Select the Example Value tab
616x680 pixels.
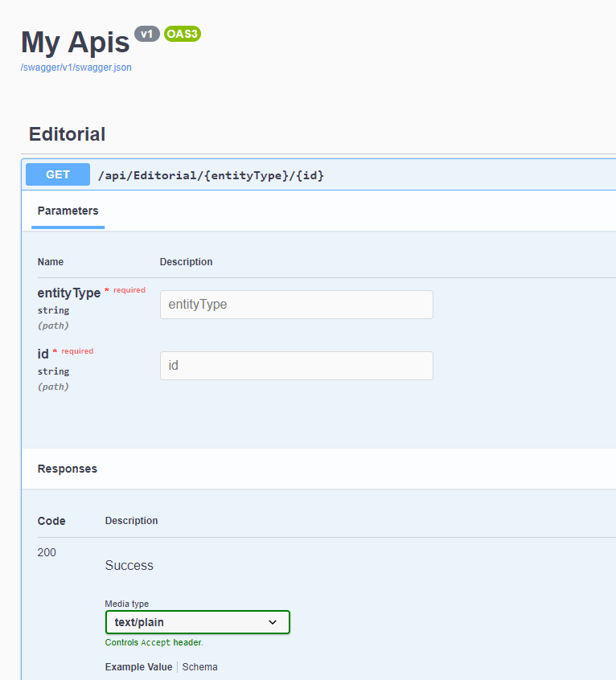pyautogui.click(x=138, y=666)
